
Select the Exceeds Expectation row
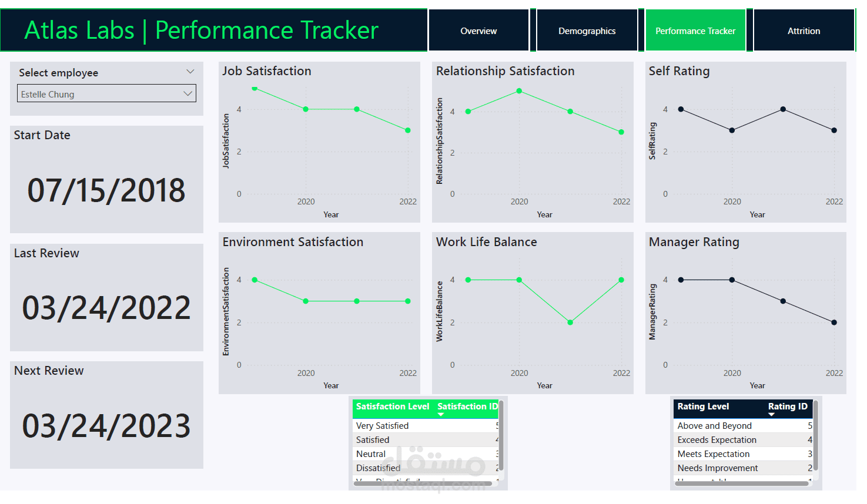tap(743, 440)
